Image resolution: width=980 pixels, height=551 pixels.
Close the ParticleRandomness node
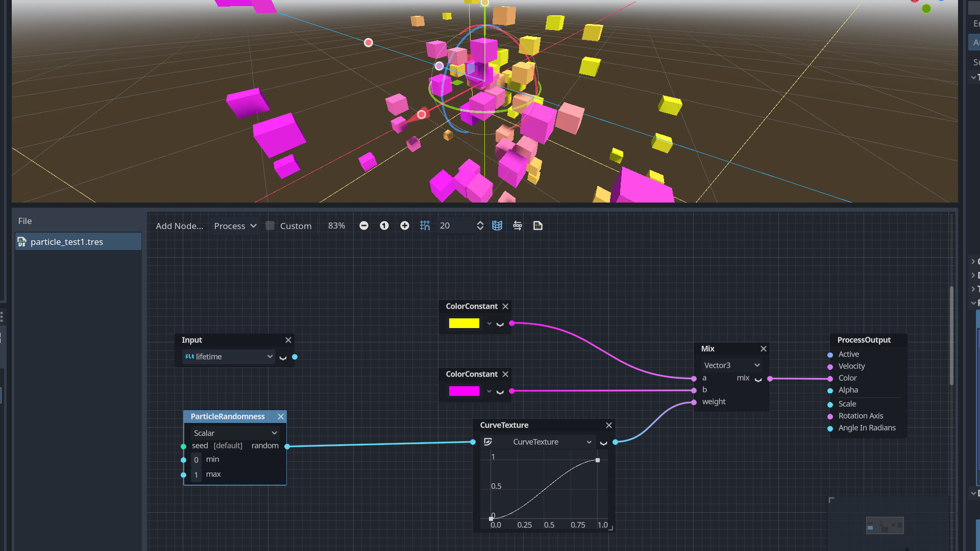[281, 416]
